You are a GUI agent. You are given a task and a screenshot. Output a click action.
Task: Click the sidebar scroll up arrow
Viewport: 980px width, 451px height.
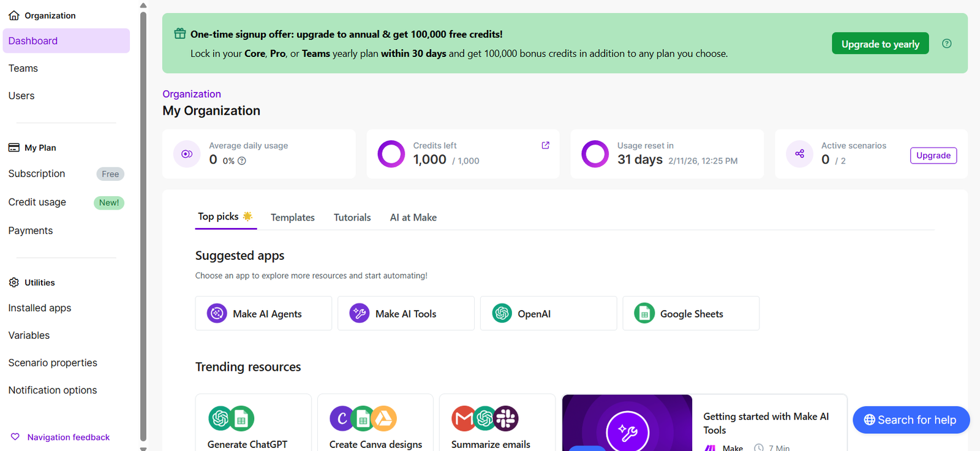tap(143, 6)
